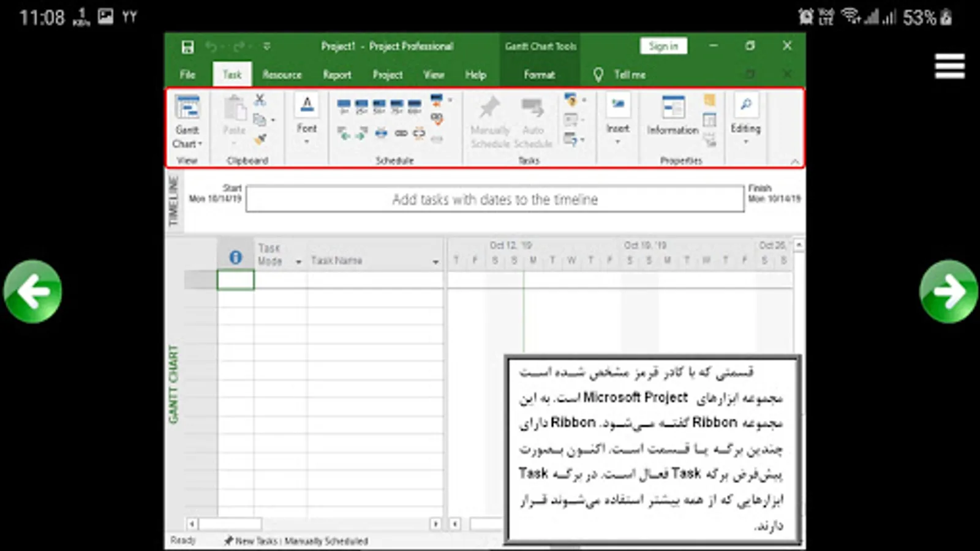
Task: Click the Details icon in Properties group
Action: (709, 120)
